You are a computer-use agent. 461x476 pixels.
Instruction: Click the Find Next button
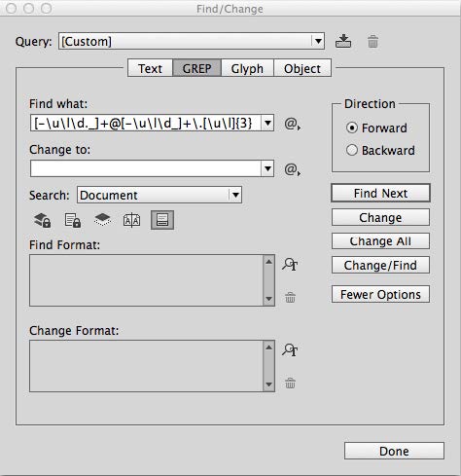(x=380, y=193)
